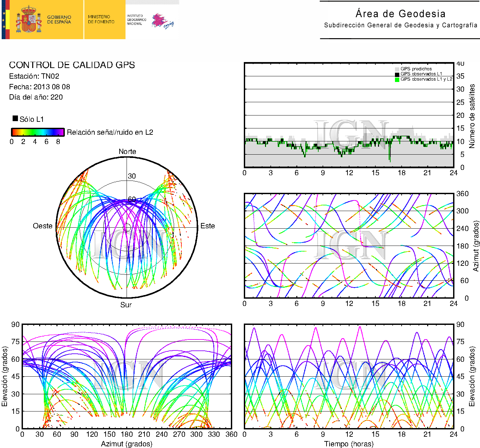Click the black GPS observados L1 legend marker
This screenshot has width=480, height=448.
click(x=397, y=74)
